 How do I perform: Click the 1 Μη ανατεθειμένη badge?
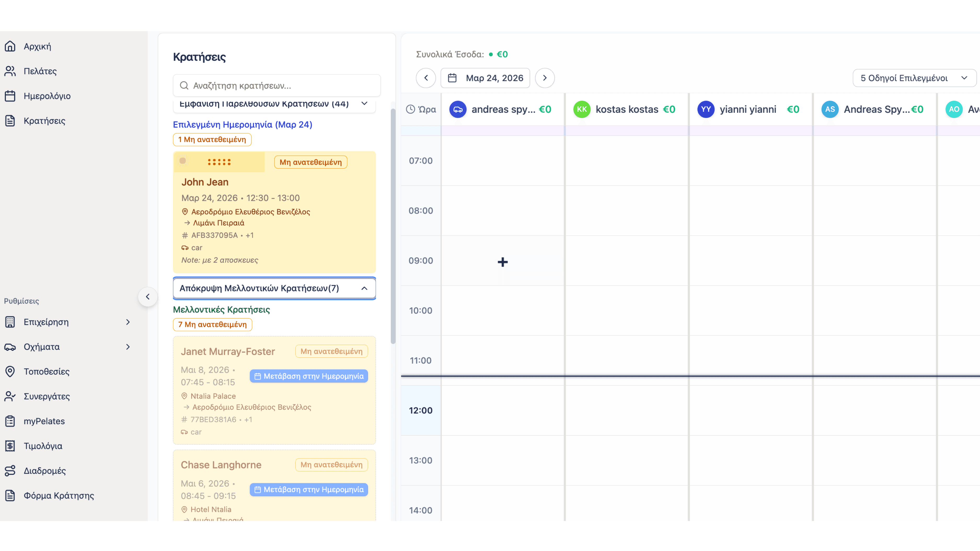212,140
